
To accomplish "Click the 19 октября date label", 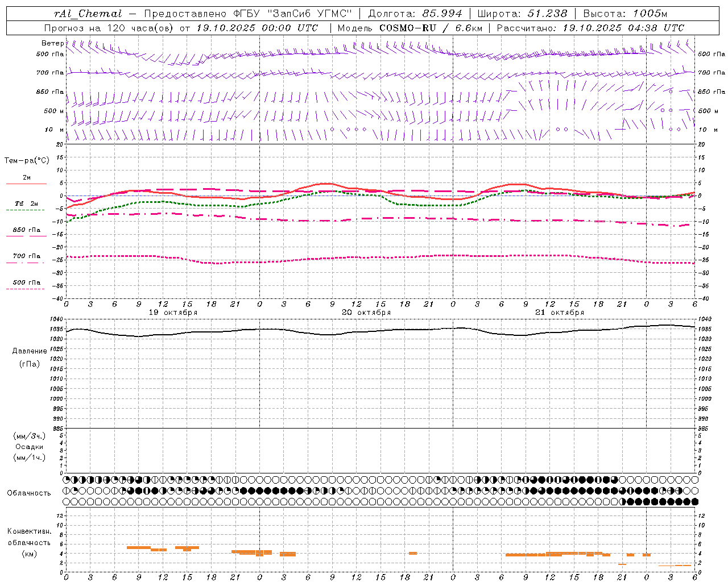I will (x=173, y=313).
